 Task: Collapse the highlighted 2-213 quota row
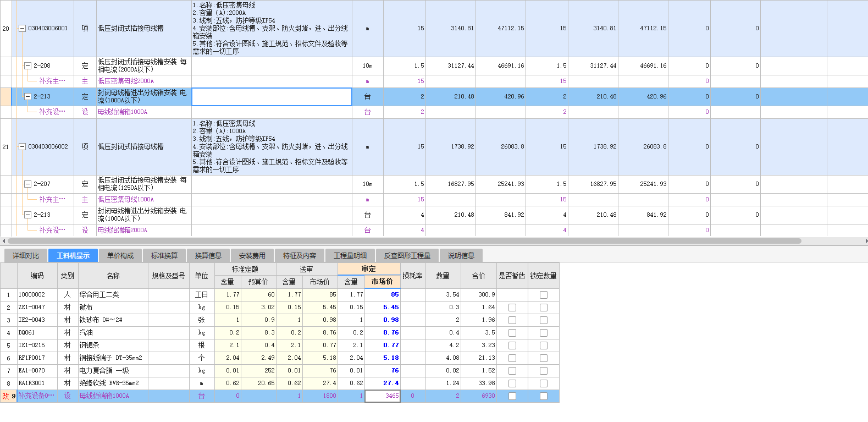click(28, 97)
